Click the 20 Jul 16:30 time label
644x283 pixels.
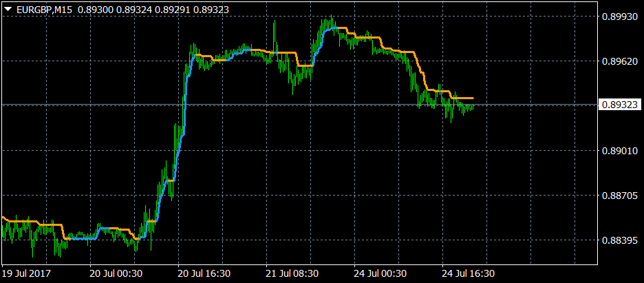click(204, 273)
